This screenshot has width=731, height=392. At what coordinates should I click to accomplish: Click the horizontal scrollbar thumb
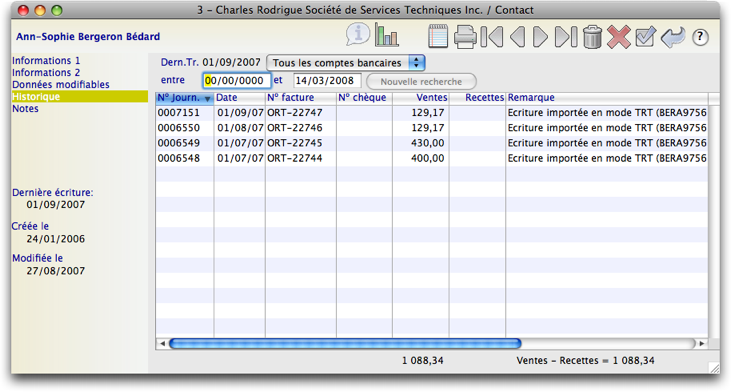click(x=345, y=344)
